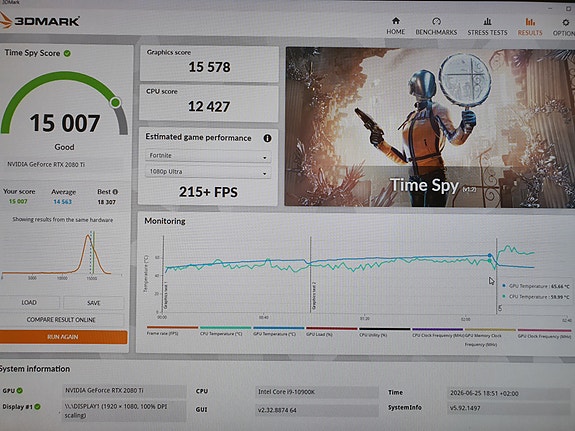Go to the Home icon
575x431 pixels.
tap(396, 21)
